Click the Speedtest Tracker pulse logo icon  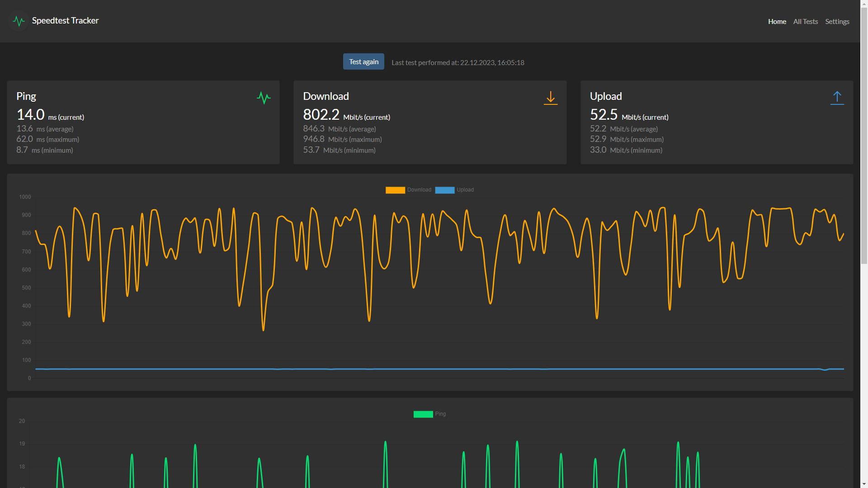[19, 21]
